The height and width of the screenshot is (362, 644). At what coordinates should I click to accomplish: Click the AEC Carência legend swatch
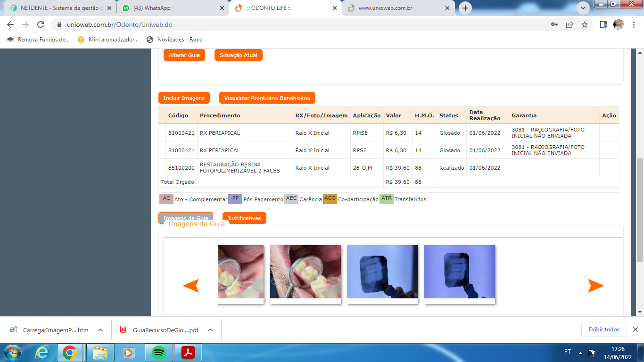coord(291,199)
